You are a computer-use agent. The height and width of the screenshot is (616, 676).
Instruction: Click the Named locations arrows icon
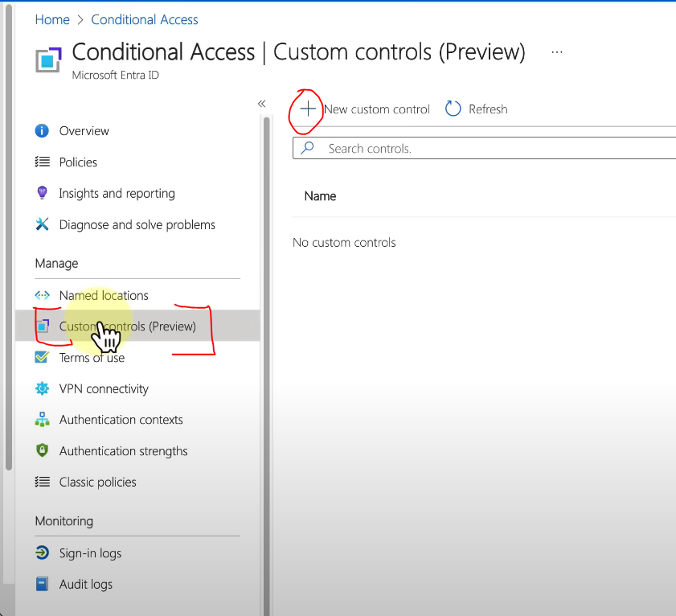pyautogui.click(x=43, y=295)
